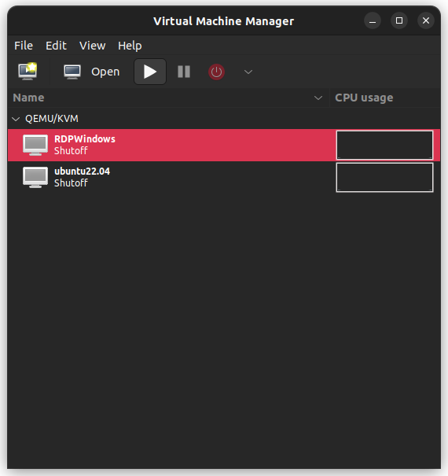
Task: Click the ubuntu22.04 monitor icon
Action: click(x=35, y=177)
